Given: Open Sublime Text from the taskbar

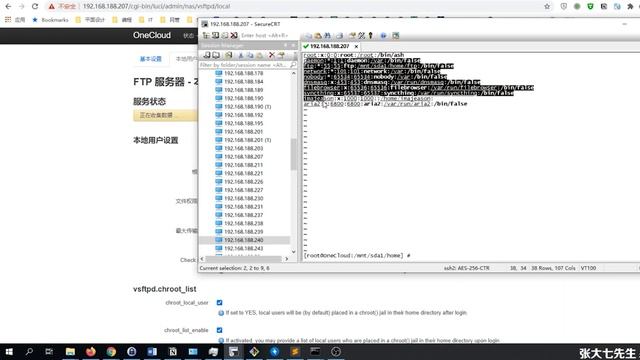Looking at the screenshot, I should click(x=295, y=351).
